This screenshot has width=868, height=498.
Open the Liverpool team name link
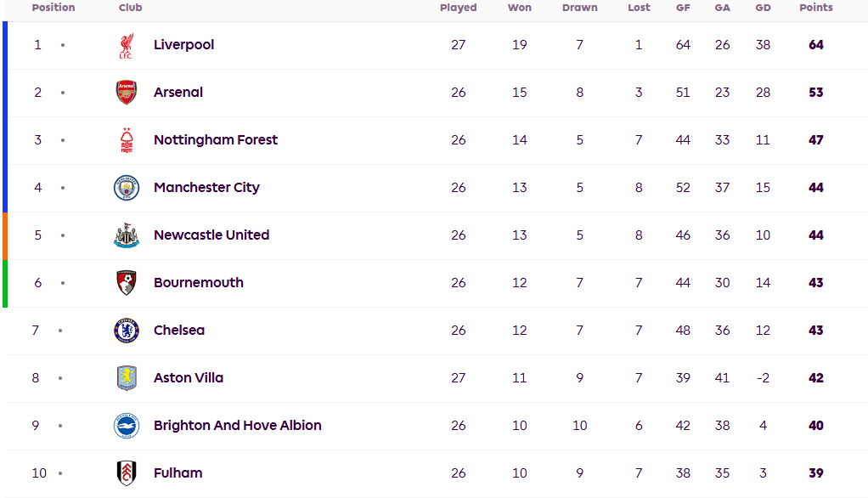pyautogui.click(x=183, y=45)
